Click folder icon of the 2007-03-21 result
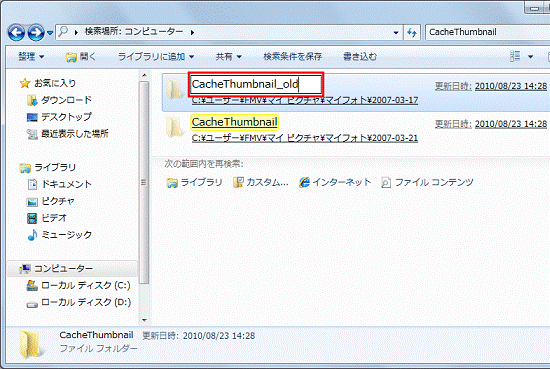The width and height of the screenshot is (550, 369). (174, 127)
